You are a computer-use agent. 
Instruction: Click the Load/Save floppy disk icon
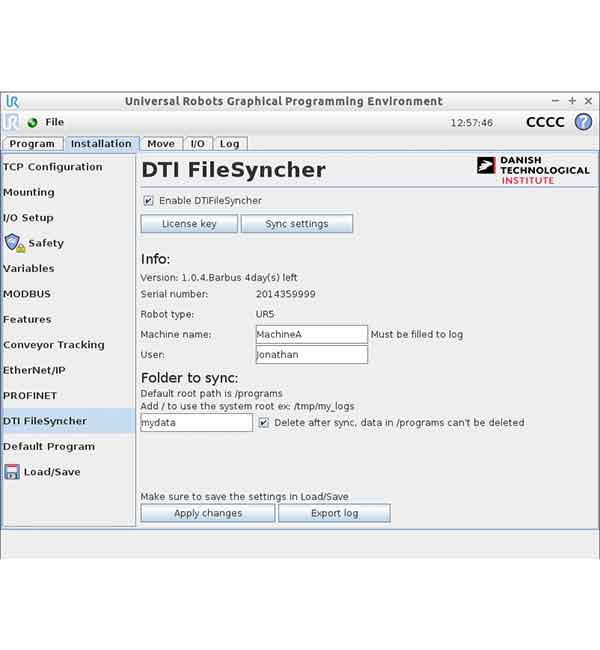[x=12, y=472]
